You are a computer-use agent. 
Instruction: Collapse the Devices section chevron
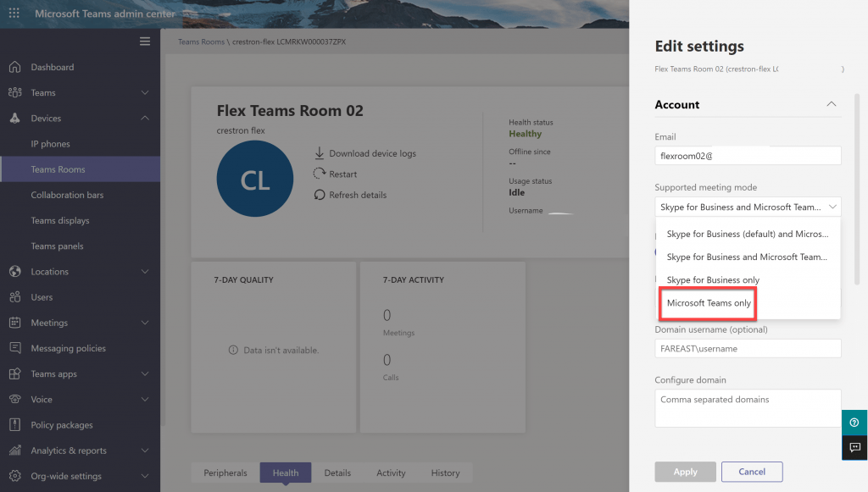[145, 118]
